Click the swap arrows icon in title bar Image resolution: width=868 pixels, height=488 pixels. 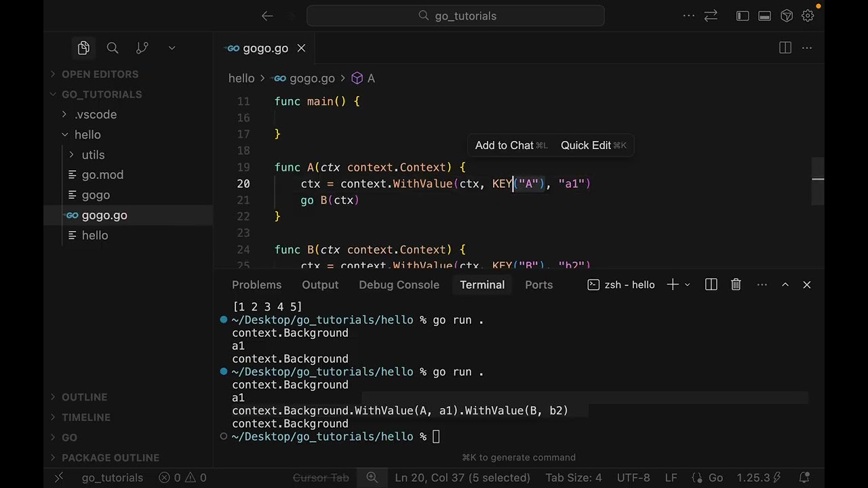[711, 16]
